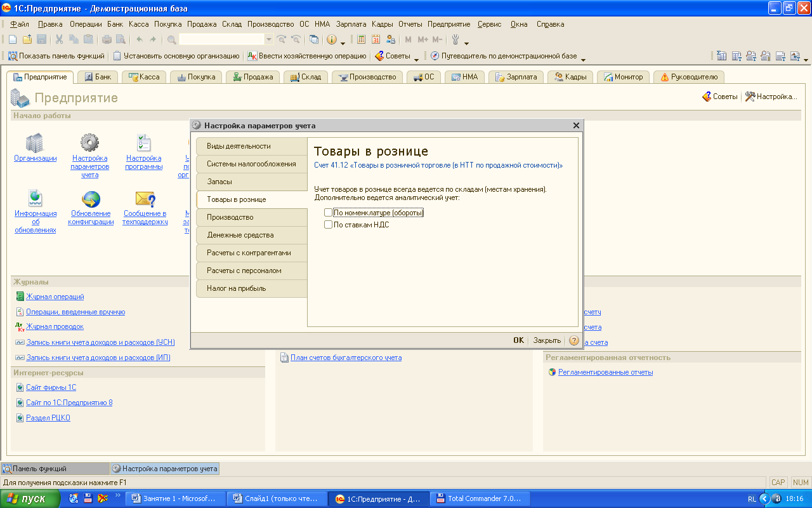812x508 pixels.
Task: Select Денежные средства section
Action: click(x=252, y=235)
